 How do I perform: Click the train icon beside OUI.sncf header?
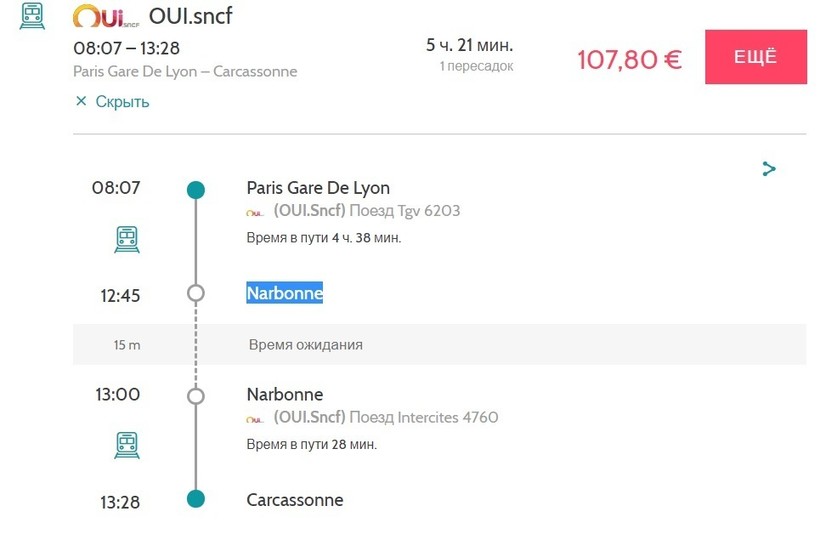point(32,16)
